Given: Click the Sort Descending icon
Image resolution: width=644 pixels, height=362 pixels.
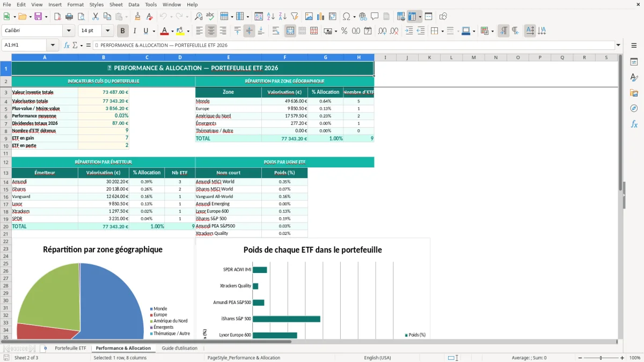Looking at the screenshot, I should tap(282, 17).
